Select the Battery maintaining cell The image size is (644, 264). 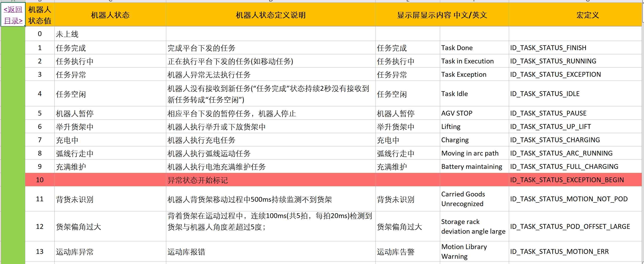tap(472, 167)
